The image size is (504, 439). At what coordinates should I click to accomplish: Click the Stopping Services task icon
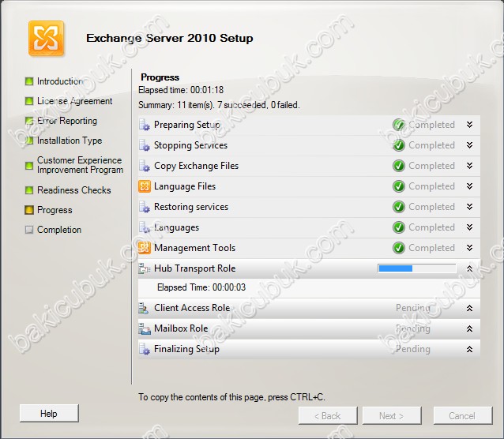(x=144, y=145)
